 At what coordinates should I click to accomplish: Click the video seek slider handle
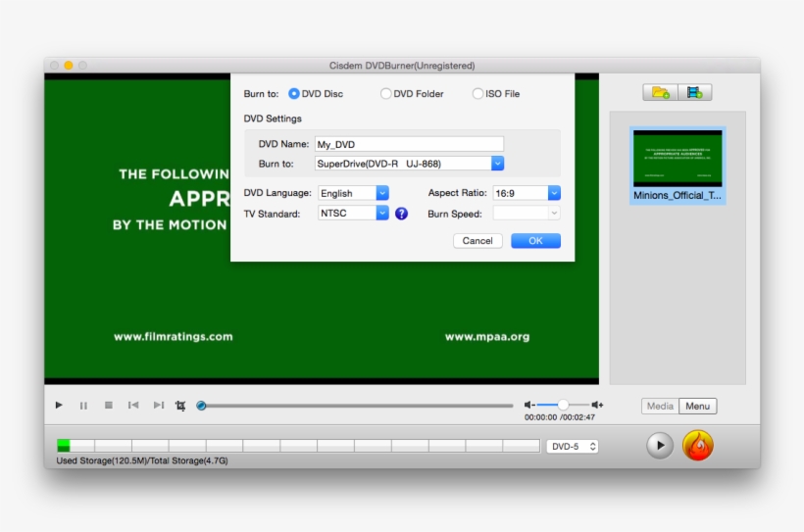click(x=202, y=406)
